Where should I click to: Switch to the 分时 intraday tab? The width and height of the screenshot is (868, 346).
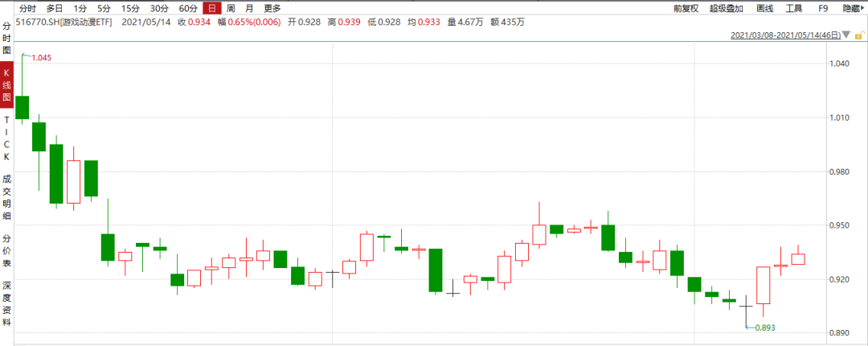coord(27,8)
